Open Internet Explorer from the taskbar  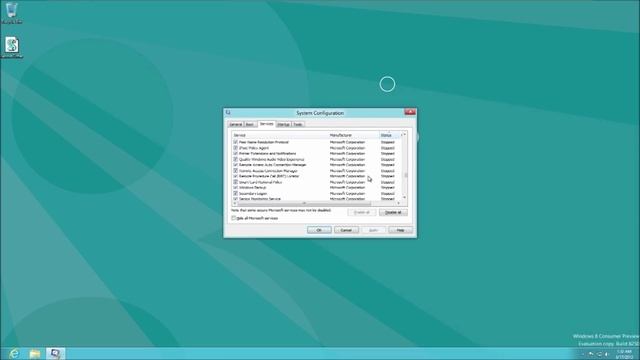click(x=14, y=353)
